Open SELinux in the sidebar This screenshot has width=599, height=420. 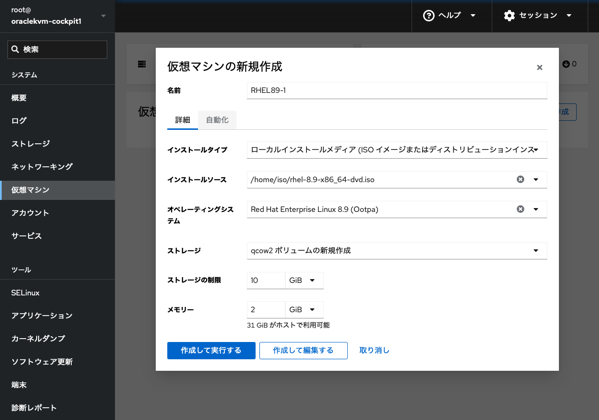coord(57,293)
